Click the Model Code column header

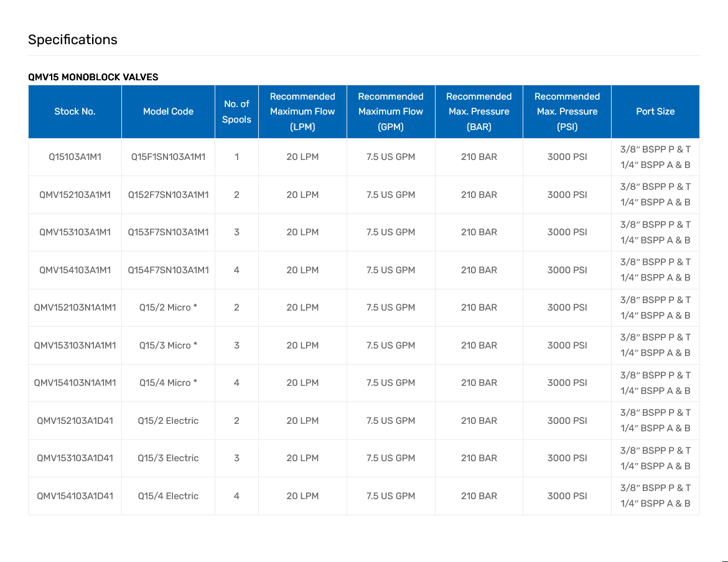point(168,111)
